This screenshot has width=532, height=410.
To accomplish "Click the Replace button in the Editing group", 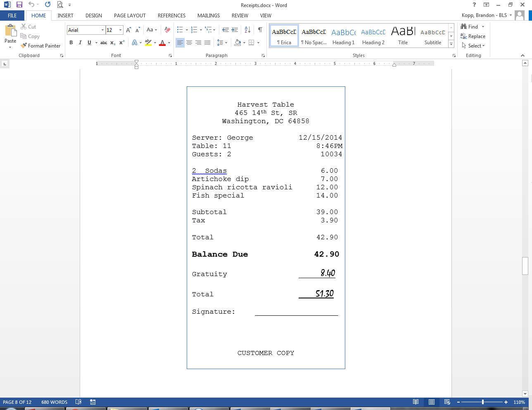I will click(473, 36).
